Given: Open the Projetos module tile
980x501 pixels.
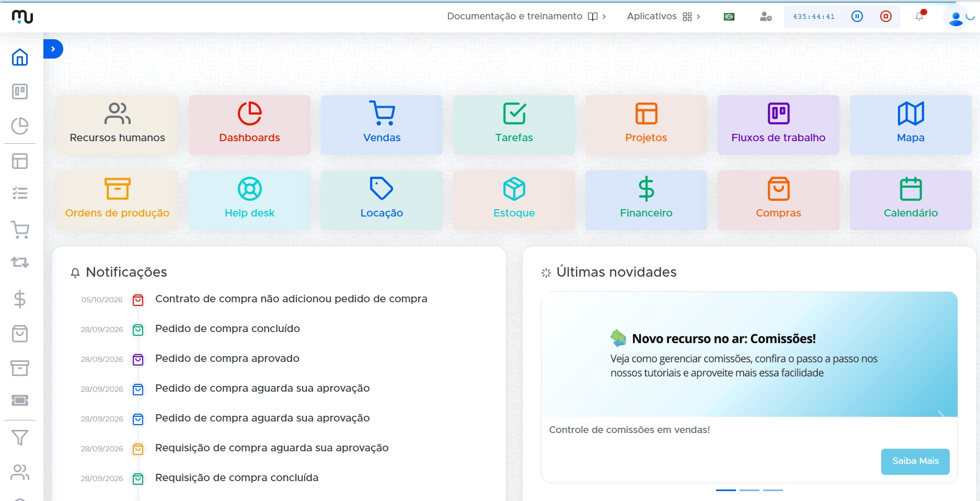Looking at the screenshot, I should [647, 125].
